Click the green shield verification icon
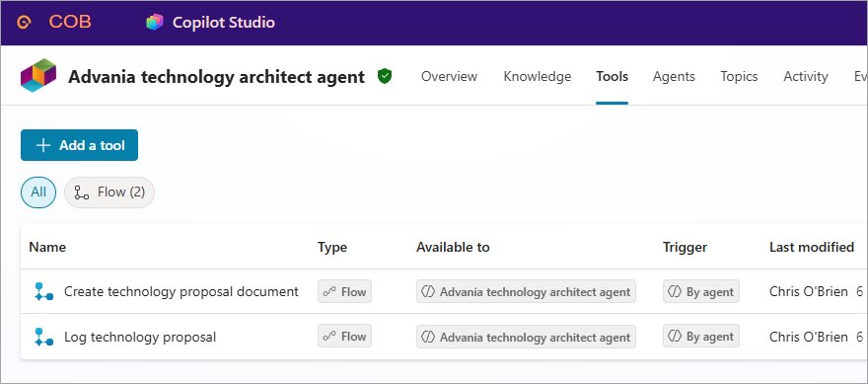The width and height of the screenshot is (868, 384). click(x=385, y=76)
